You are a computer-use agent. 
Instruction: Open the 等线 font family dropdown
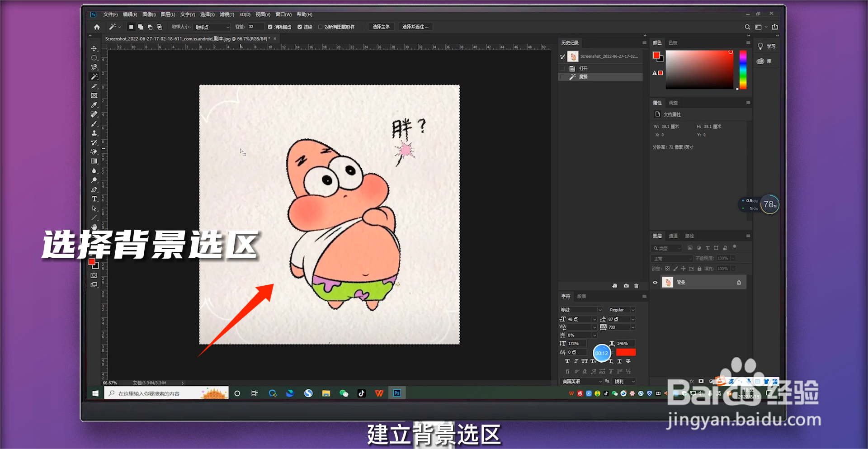click(581, 310)
